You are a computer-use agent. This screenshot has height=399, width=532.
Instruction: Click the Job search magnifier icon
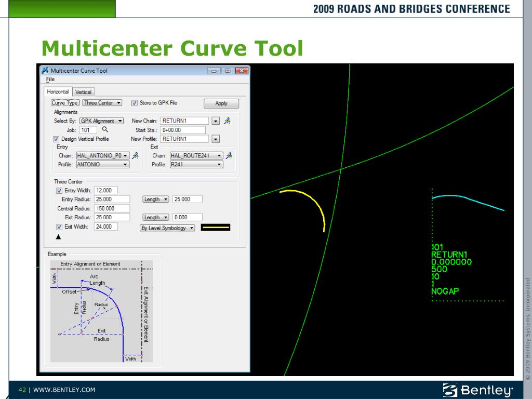pyautogui.click(x=105, y=129)
